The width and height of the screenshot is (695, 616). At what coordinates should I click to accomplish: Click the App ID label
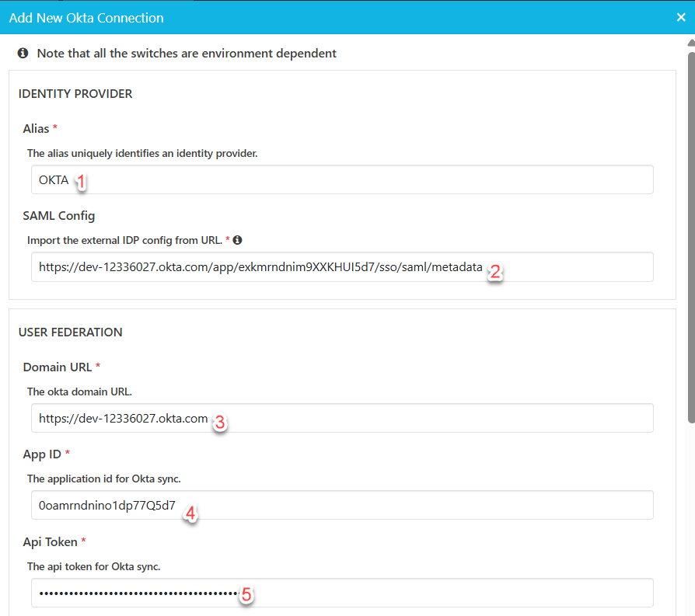point(42,454)
